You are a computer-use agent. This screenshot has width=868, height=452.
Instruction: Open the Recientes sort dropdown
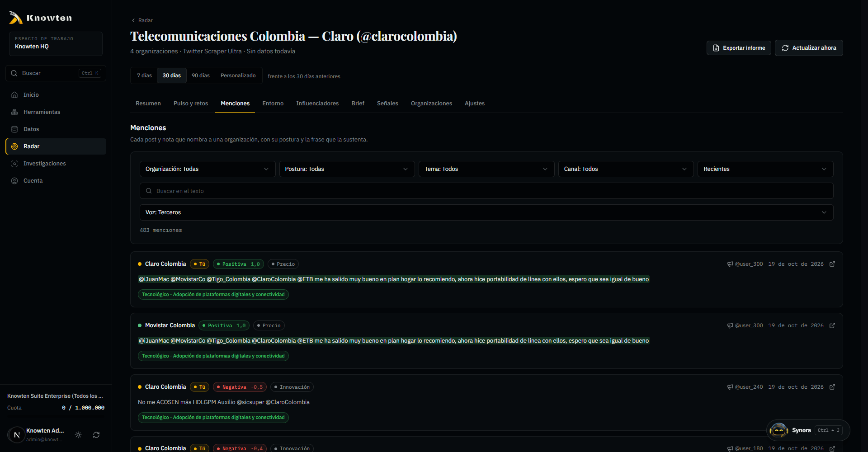pyautogui.click(x=765, y=169)
